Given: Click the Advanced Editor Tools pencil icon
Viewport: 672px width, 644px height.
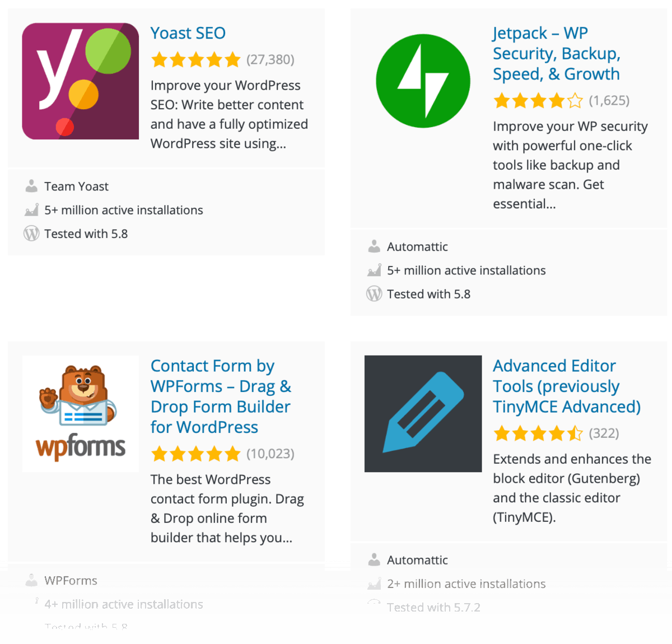Looking at the screenshot, I should 423,413.
